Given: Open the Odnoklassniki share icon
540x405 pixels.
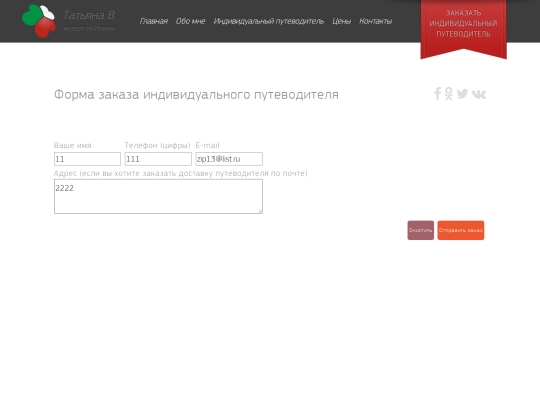Looking at the screenshot, I should pyautogui.click(x=448, y=94).
